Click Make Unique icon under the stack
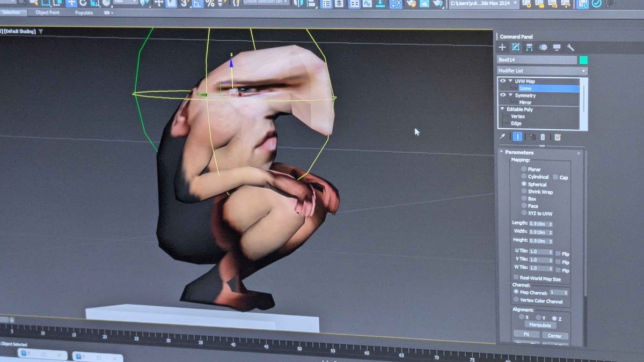 click(532, 137)
